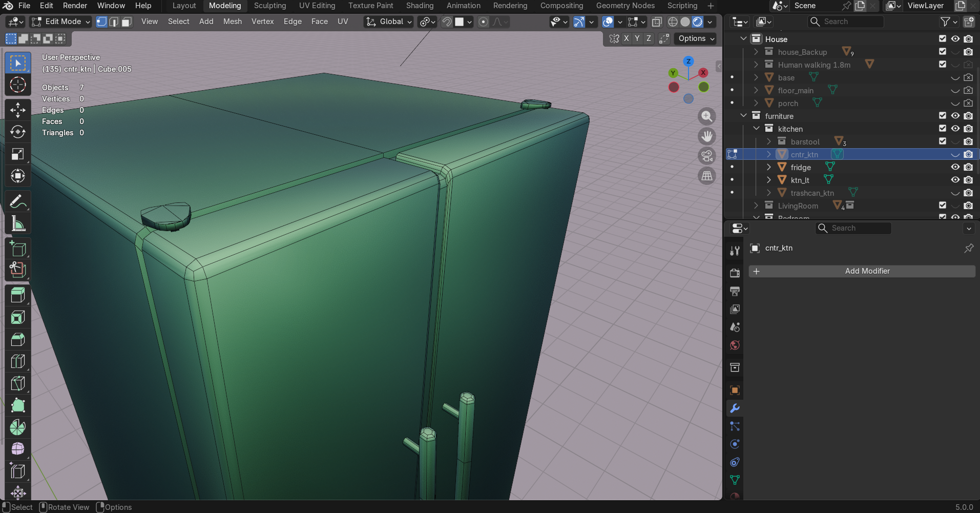Hide the fridge object in viewport
The image size is (980, 513).
click(x=955, y=167)
